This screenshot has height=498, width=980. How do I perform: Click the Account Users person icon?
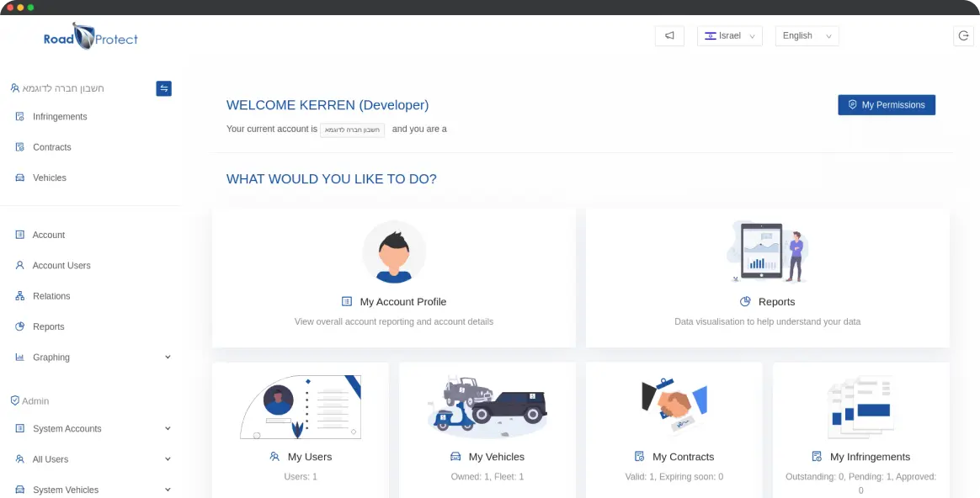coord(19,265)
